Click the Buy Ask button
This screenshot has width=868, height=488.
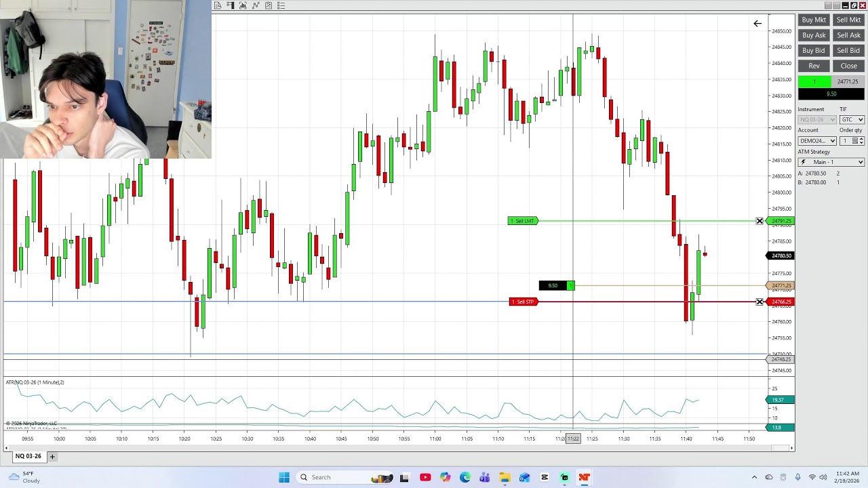[814, 35]
